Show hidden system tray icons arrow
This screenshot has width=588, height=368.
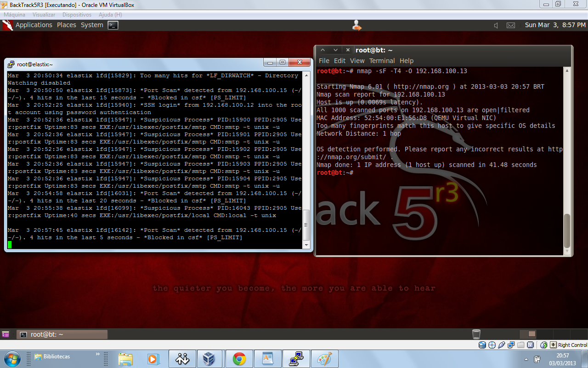point(526,359)
